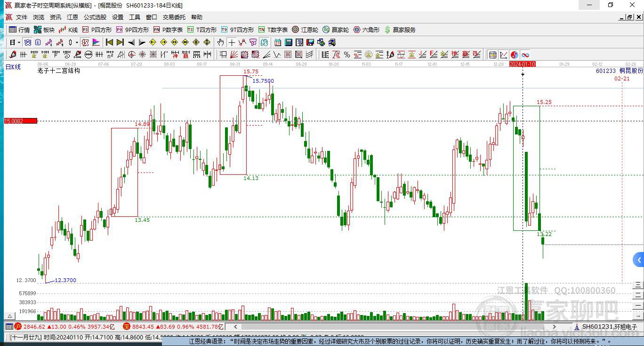The width and height of the screenshot is (644, 346).
Task: Open the 工具 menu
Action: pos(135,17)
